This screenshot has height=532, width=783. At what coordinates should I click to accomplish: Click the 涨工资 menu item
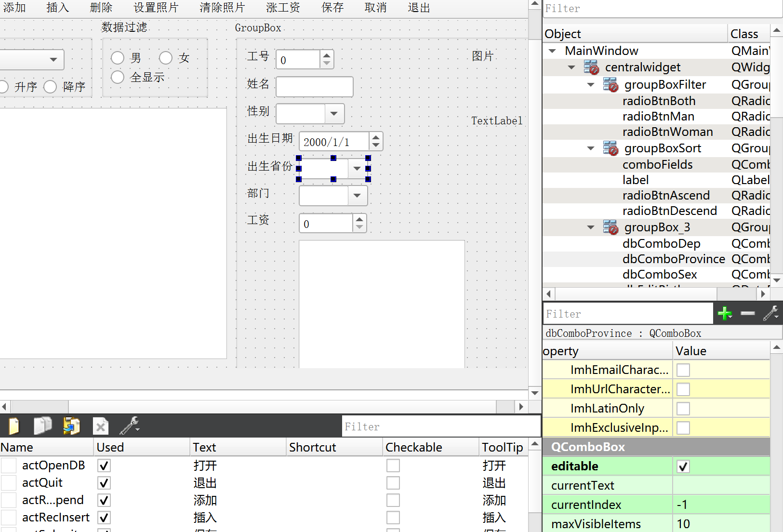282,7
